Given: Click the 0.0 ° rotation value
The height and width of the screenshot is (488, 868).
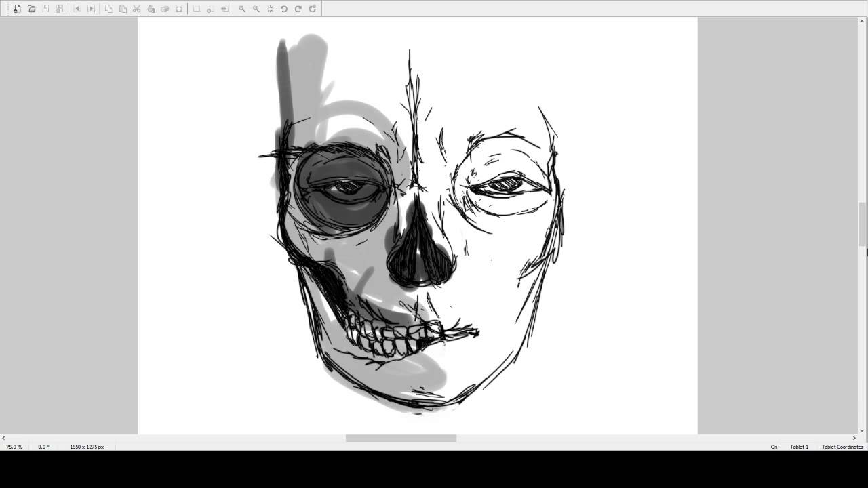Looking at the screenshot, I should (43, 447).
